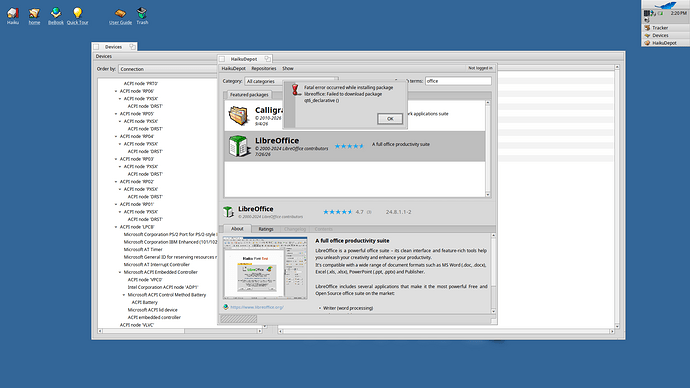This screenshot has height=388, width=690.
Task: Open the Contents tab
Action: pos(323,229)
